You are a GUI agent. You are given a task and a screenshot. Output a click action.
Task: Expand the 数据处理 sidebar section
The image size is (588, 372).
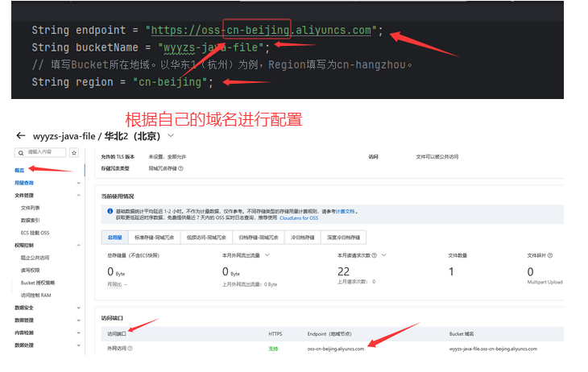79,345
